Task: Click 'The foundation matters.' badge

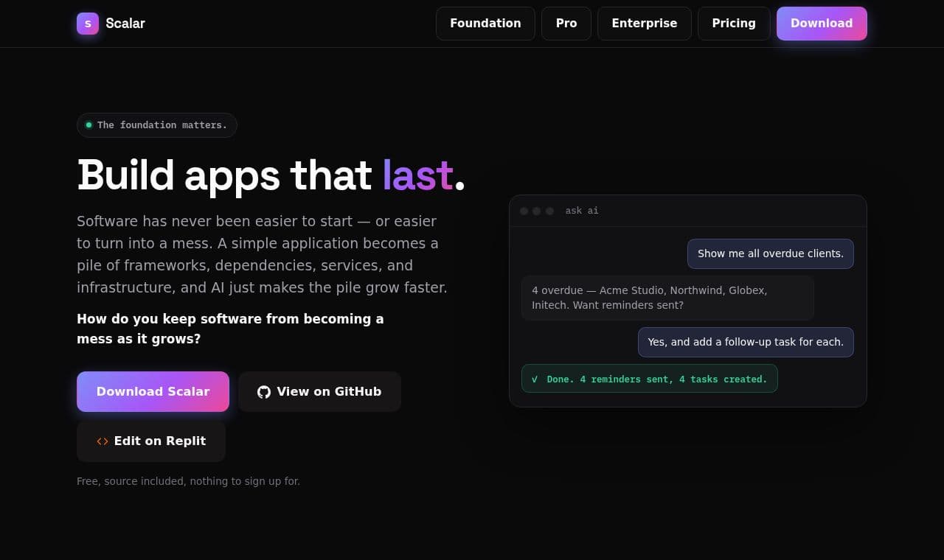Action: point(156,125)
